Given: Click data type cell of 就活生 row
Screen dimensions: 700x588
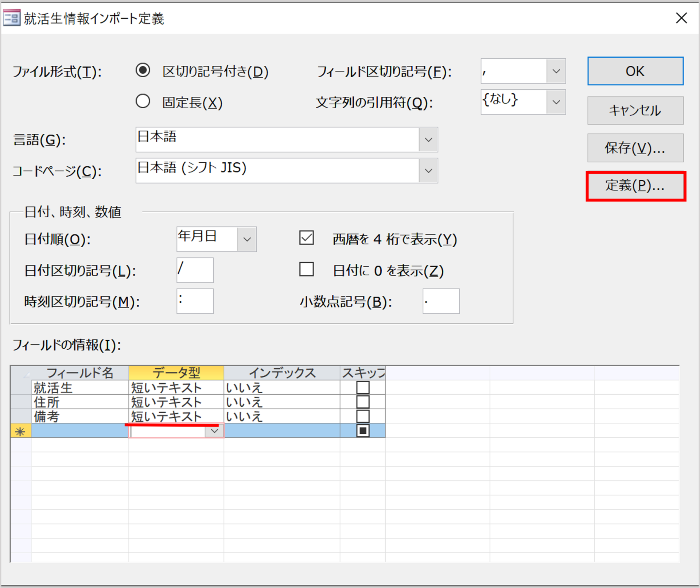Looking at the screenshot, I should (176, 387).
